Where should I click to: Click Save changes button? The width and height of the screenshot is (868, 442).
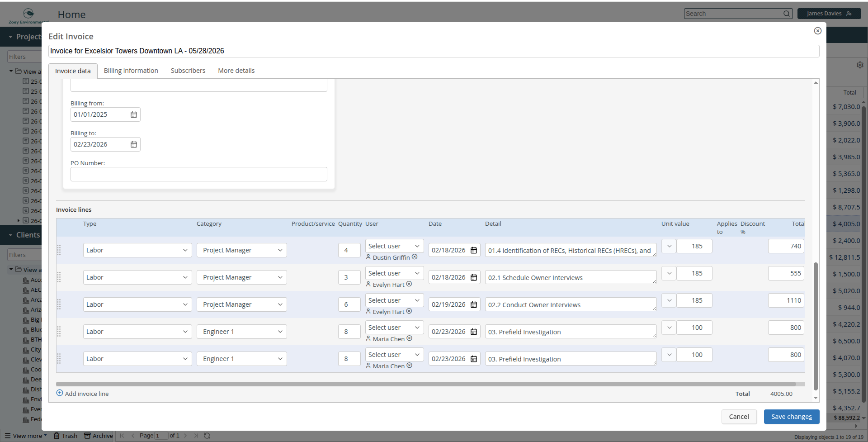click(x=792, y=417)
